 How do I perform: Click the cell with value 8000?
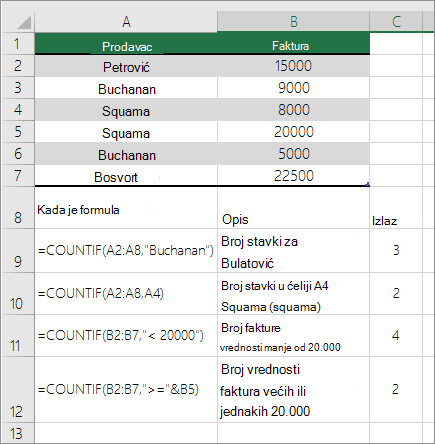coord(293,110)
